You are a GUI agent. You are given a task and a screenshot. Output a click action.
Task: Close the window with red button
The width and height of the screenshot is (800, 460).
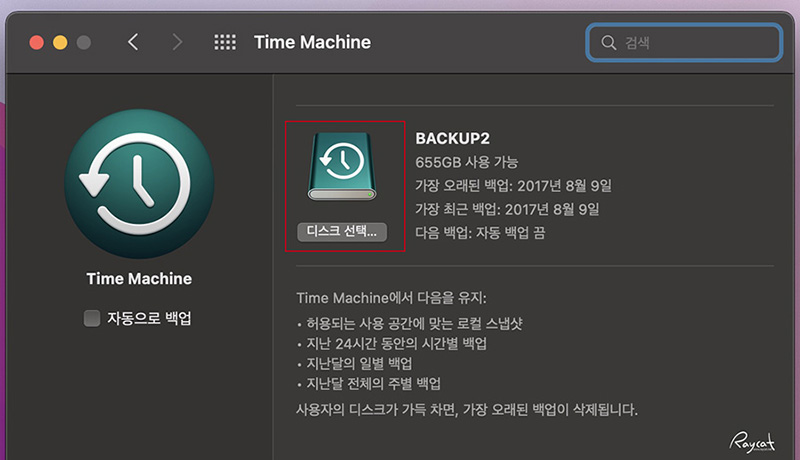tap(36, 42)
